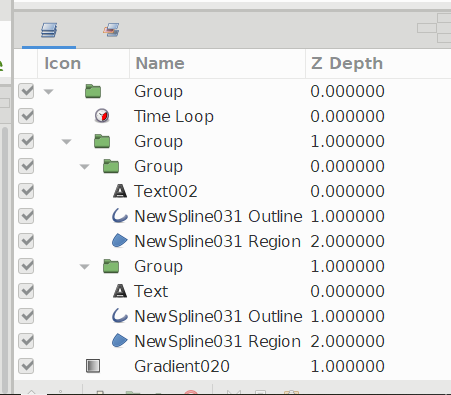This screenshot has width=451, height=395.
Task: Select NewSpline031 Region name in the Text layer's group
Action: pyautogui.click(x=217, y=341)
